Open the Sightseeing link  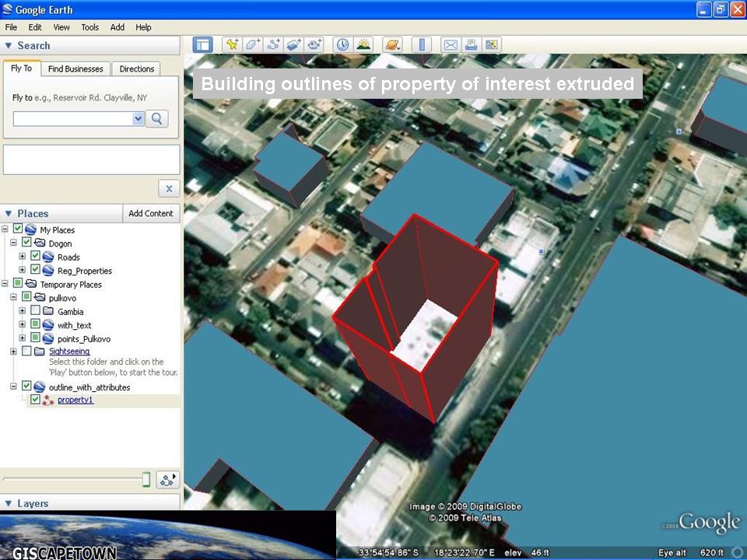click(x=69, y=351)
